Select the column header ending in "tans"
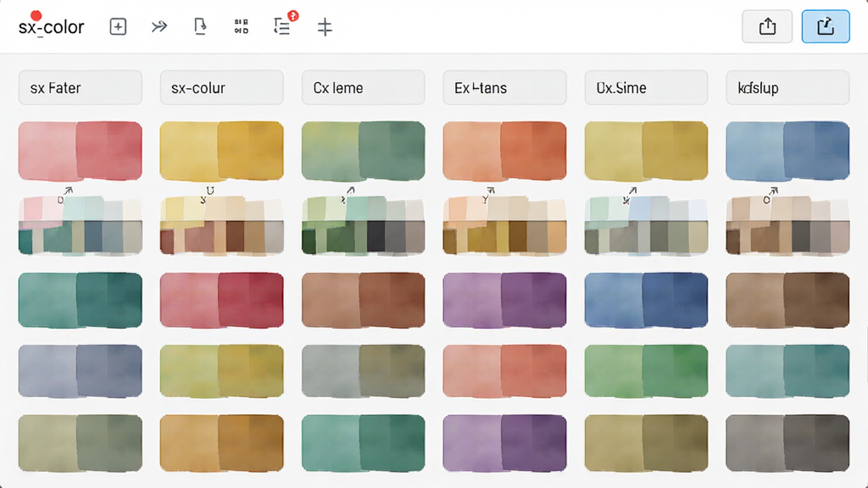This screenshot has width=868, height=488. [x=504, y=87]
